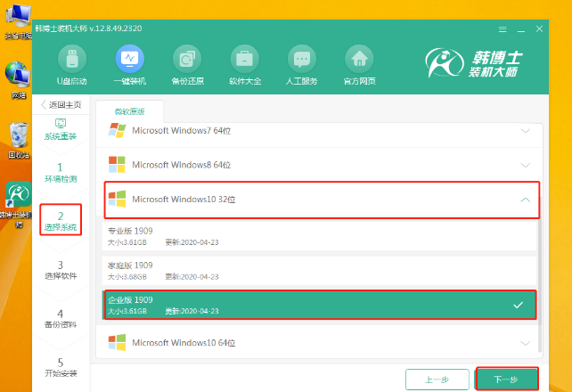The image size is (572, 392).
Task: Close the 韩博士 window
Action: 539,29
